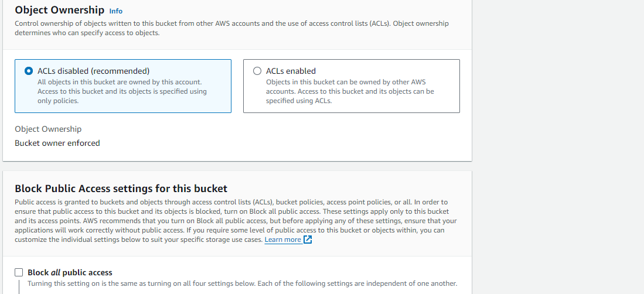Click the 'ACLs disabled (recommended)' option title

click(93, 71)
